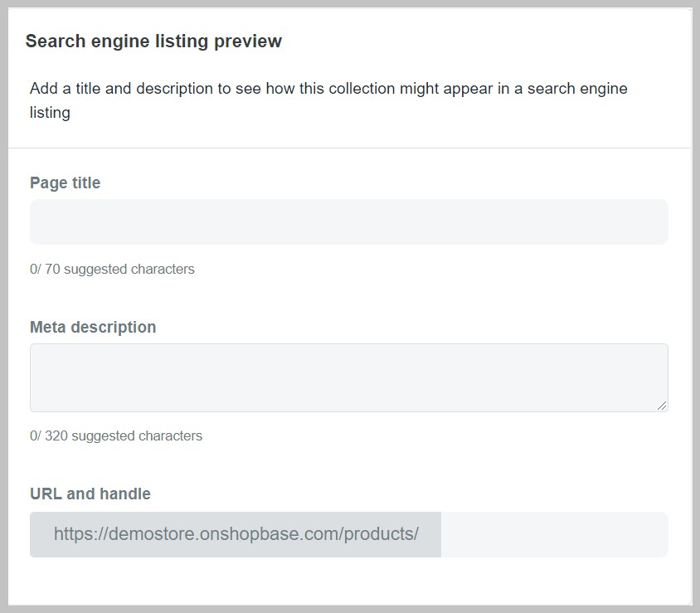The image size is (700, 613).
Task: Click the "URL and handle" label
Action: 90,494
